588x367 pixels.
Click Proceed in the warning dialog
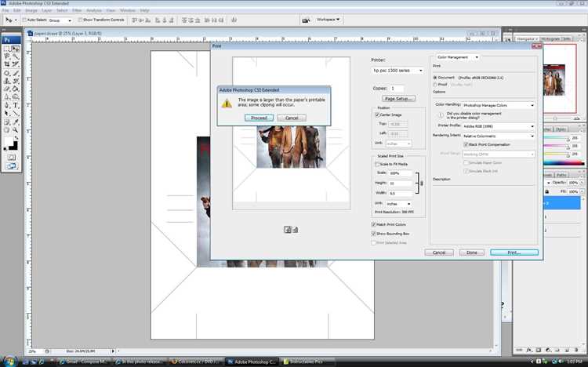(x=259, y=118)
